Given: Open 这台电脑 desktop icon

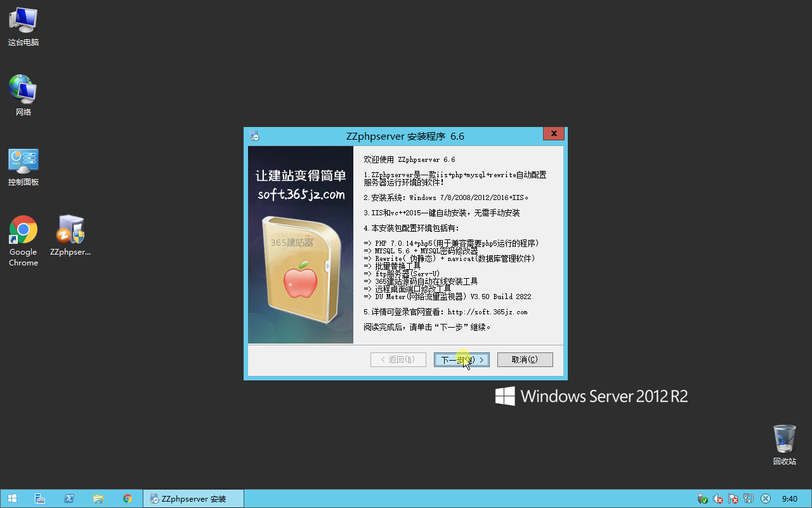Looking at the screenshot, I should 23,27.
